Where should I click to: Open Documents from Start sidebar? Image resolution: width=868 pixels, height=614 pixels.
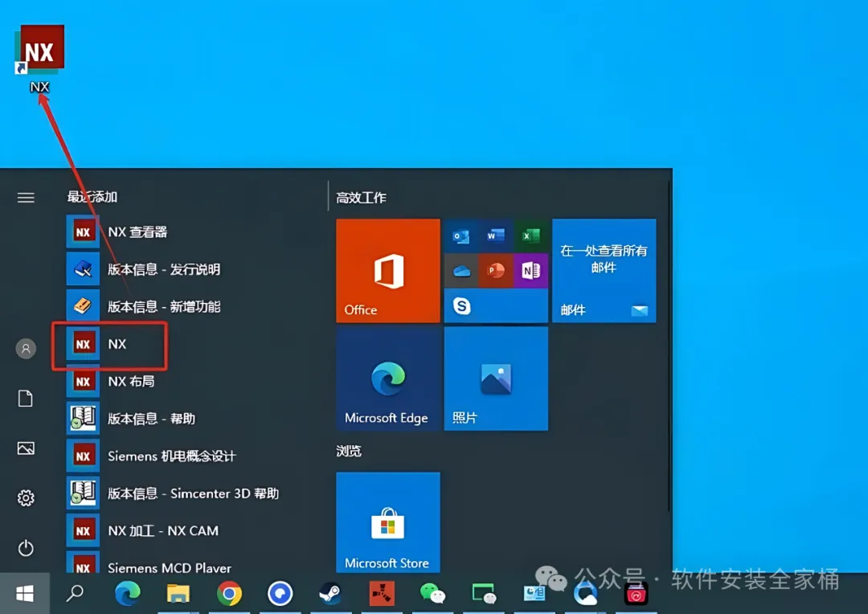(x=26, y=398)
